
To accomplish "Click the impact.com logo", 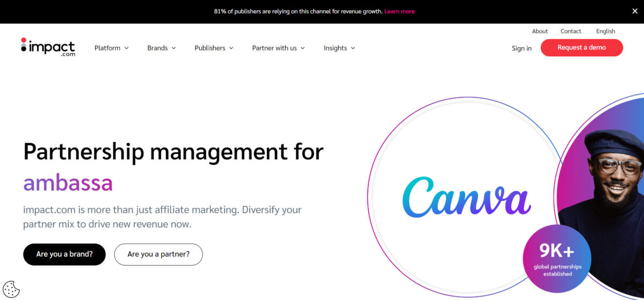I will pyautogui.click(x=48, y=47).
